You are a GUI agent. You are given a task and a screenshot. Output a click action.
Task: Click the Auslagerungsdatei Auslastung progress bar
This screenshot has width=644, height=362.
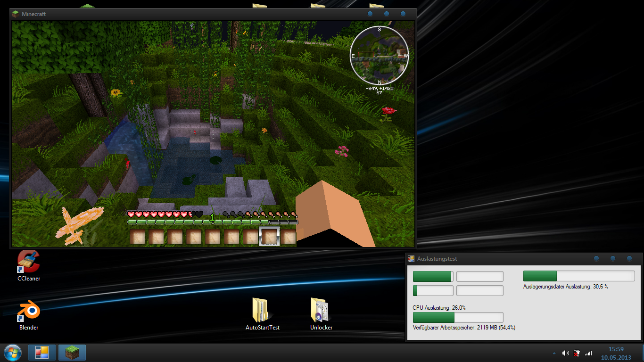click(x=579, y=276)
